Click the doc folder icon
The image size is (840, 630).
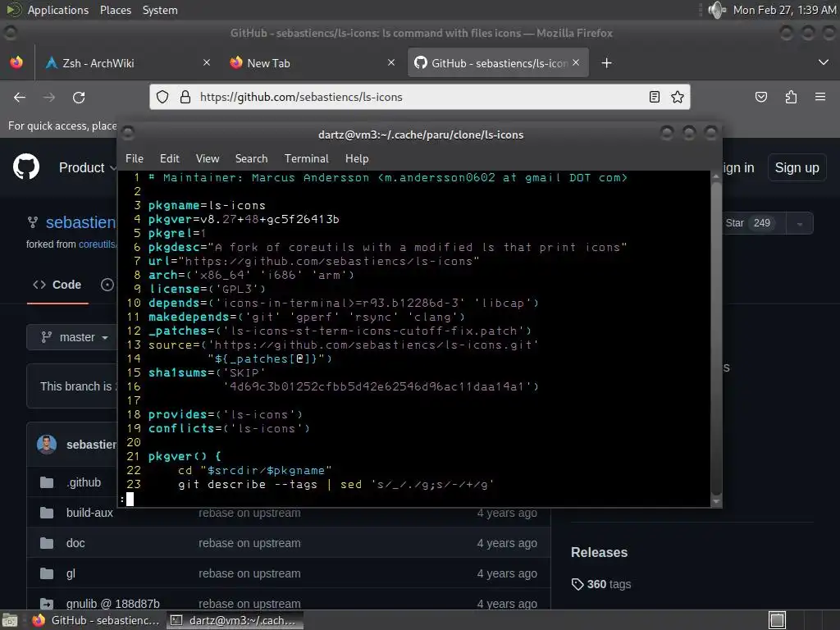(x=47, y=543)
